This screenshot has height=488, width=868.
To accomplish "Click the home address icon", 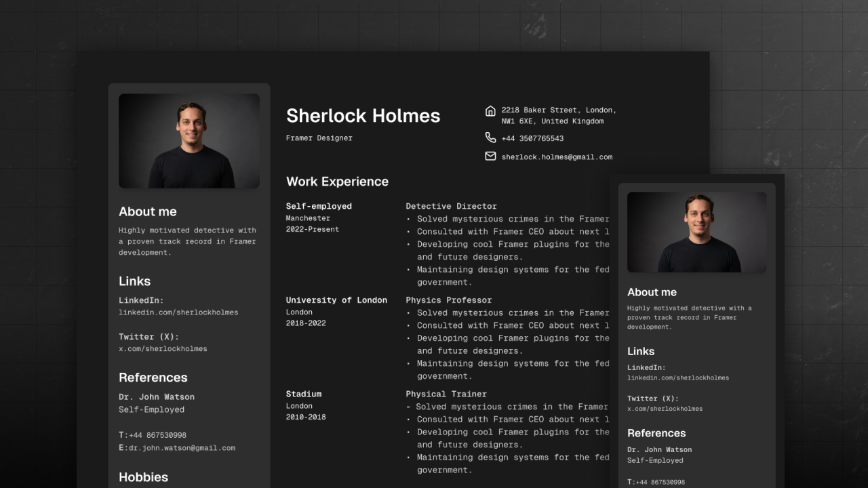I will (490, 110).
